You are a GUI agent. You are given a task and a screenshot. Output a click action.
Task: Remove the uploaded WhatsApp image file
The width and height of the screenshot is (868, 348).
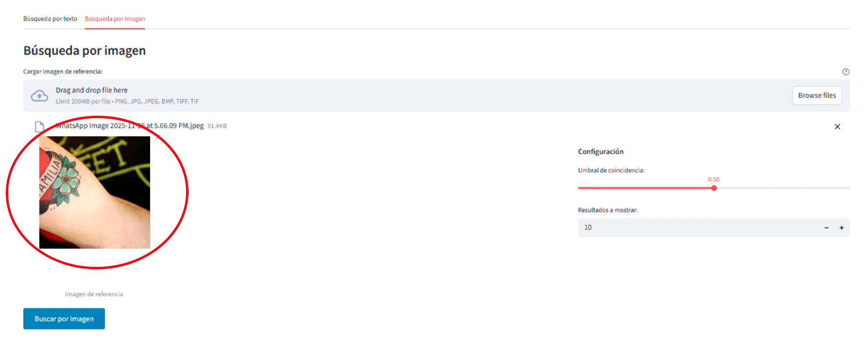click(837, 127)
